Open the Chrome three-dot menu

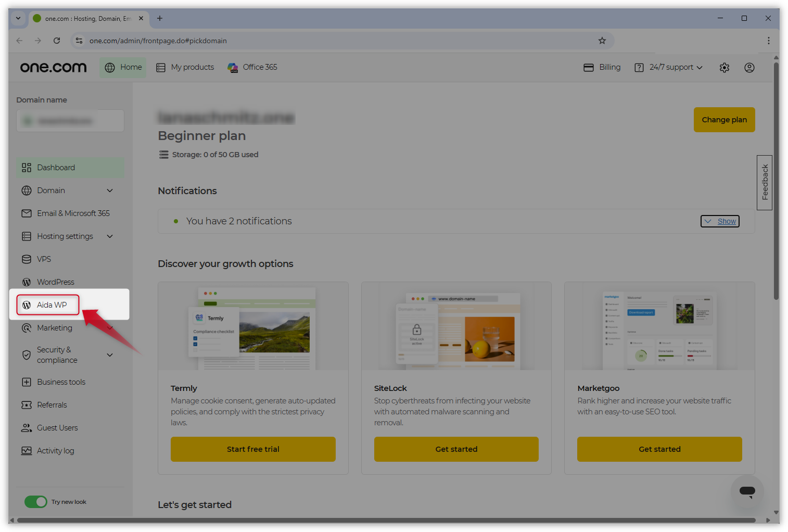coord(769,41)
